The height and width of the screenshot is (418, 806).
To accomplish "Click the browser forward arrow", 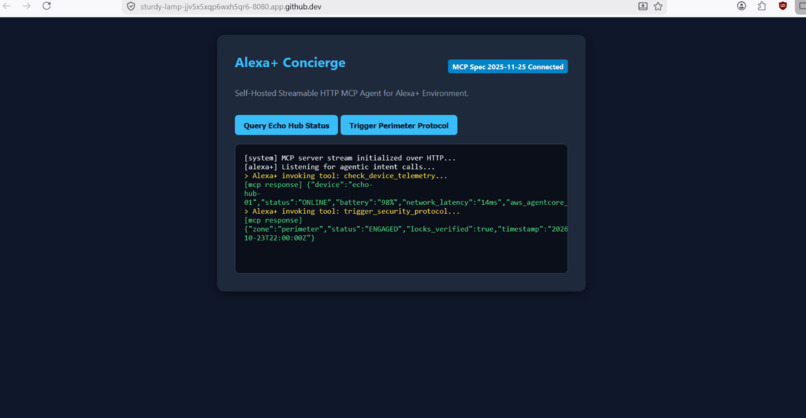I will pyautogui.click(x=26, y=6).
